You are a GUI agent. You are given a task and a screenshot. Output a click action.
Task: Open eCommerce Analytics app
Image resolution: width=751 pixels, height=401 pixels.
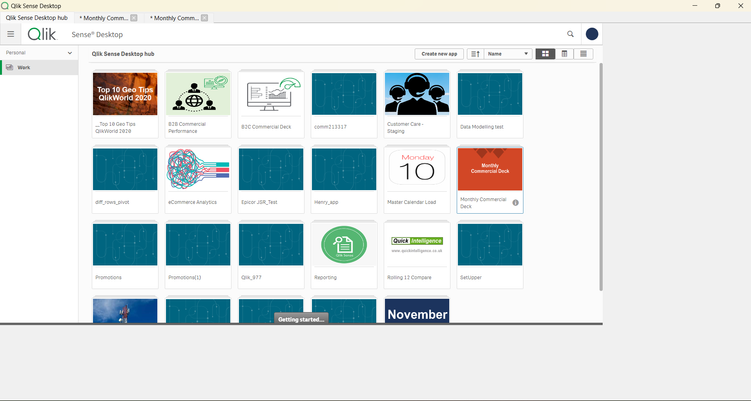[x=198, y=179]
